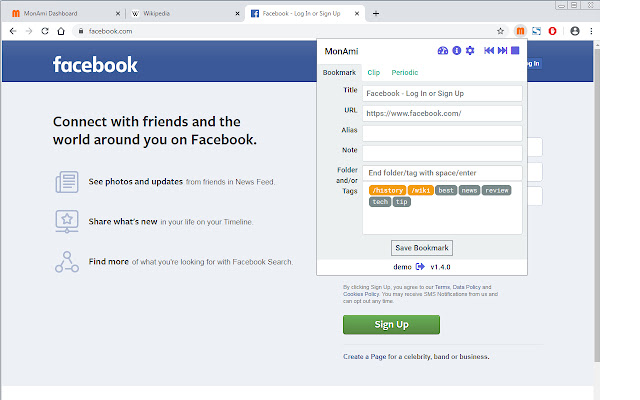The width and height of the screenshot is (640, 400).
Task: Close the Facebook tab
Action: 357,13
